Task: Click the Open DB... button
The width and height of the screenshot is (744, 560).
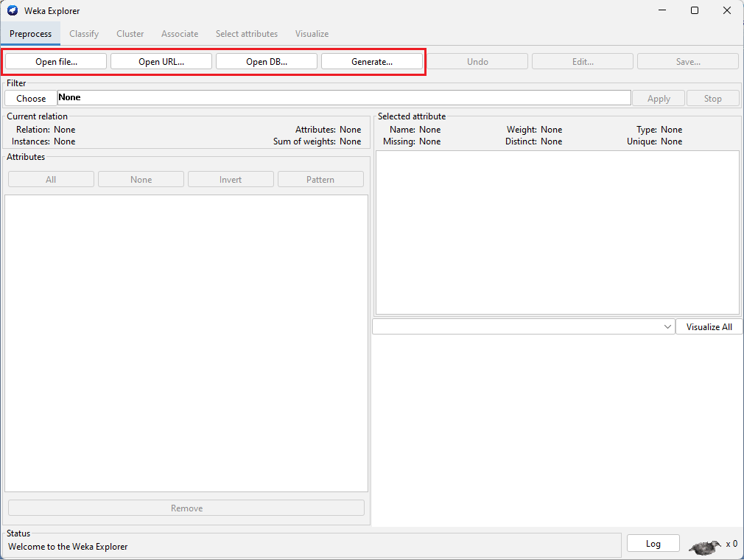Action: point(267,62)
